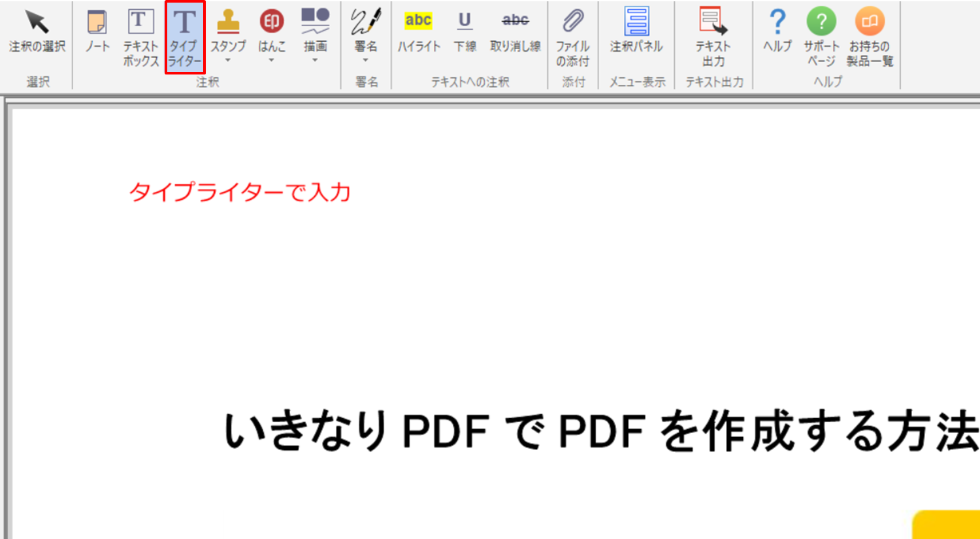980x539 pixels.
Task: Select 取り消し線 strikethrough annotation
Action: coord(515,31)
